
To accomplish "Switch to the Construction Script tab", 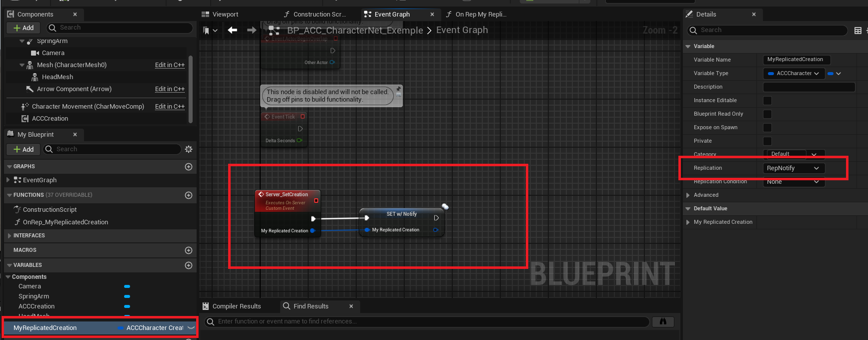I will point(315,15).
